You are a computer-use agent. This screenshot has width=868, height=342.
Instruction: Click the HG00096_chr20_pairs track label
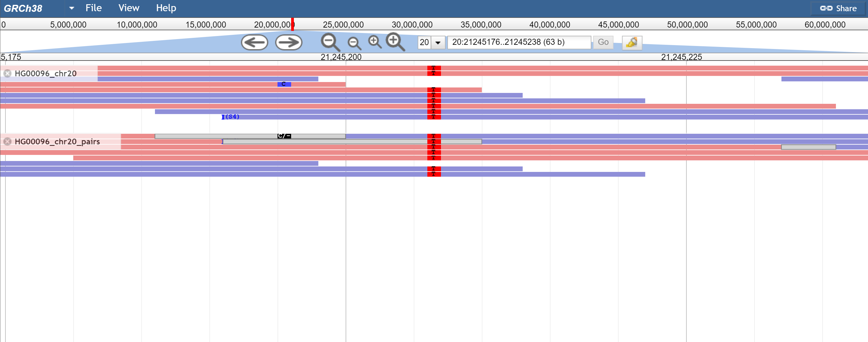[x=57, y=142]
